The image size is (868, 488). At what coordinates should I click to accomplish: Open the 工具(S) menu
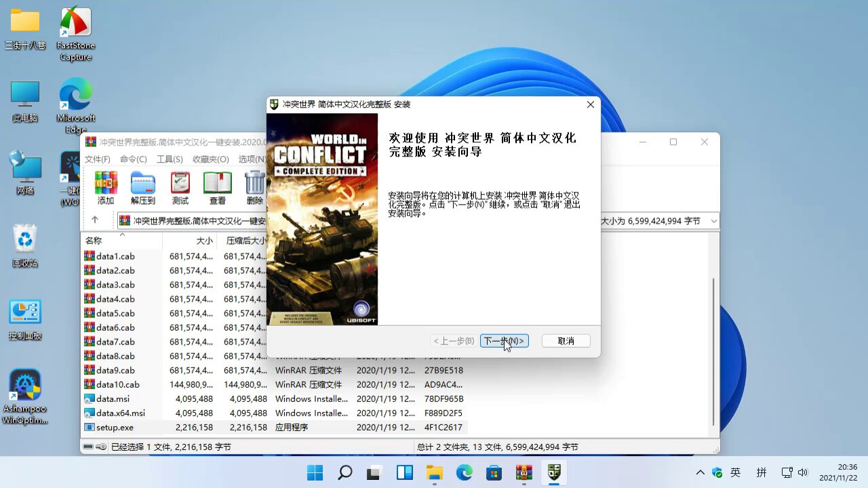[170, 159]
